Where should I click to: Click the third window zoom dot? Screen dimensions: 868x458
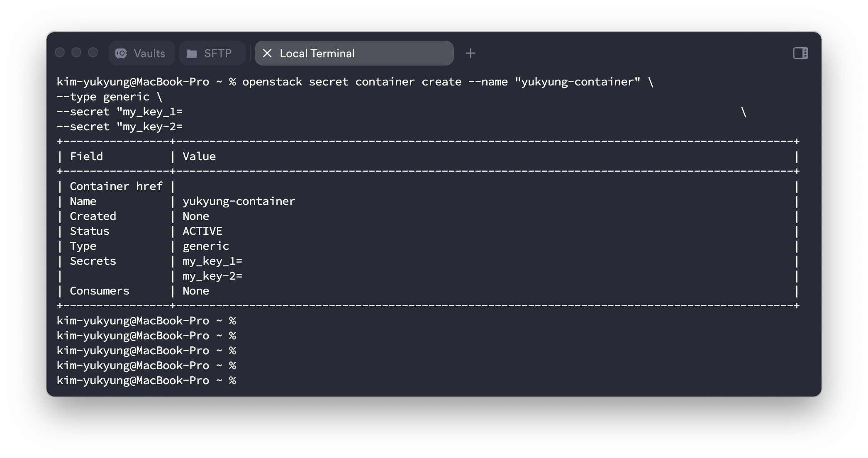click(x=93, y=53)
